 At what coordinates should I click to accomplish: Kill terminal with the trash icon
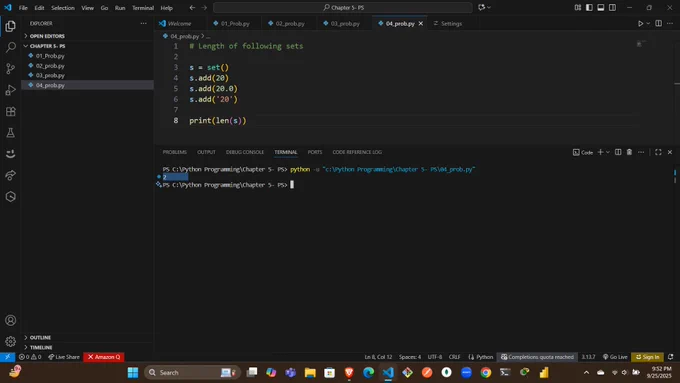[629, 152]
